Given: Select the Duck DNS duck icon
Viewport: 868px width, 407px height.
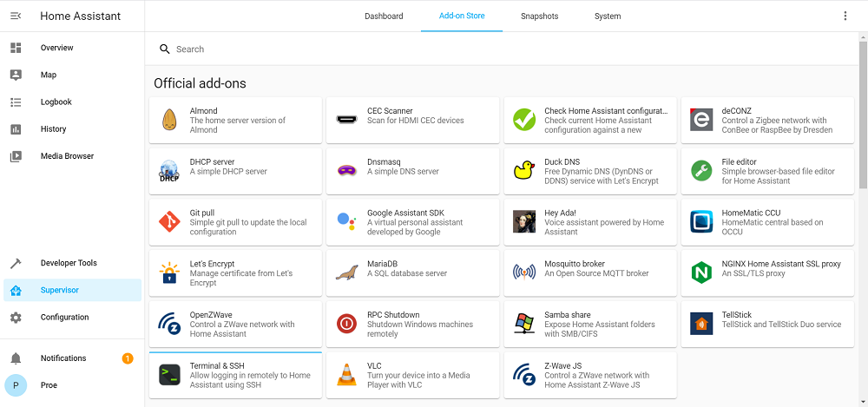Looking at the screenshot, I should [x=523, y=171].
